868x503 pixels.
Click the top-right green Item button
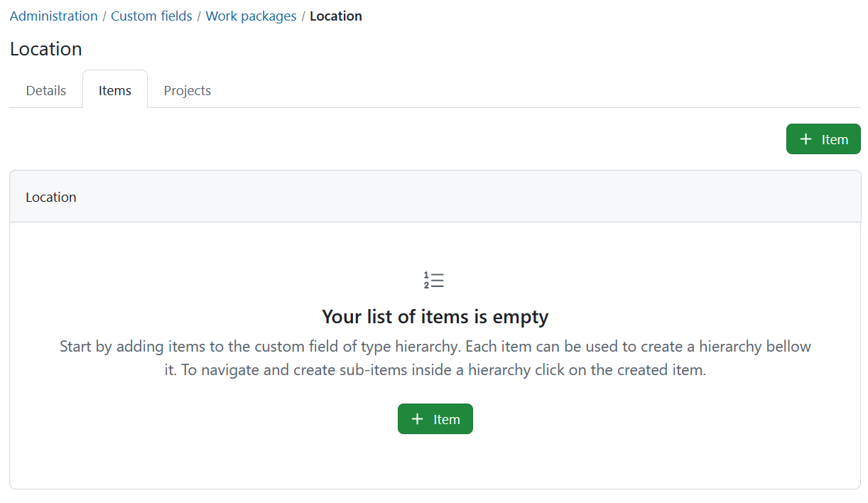pyautogui.click(x=823, y=139)
